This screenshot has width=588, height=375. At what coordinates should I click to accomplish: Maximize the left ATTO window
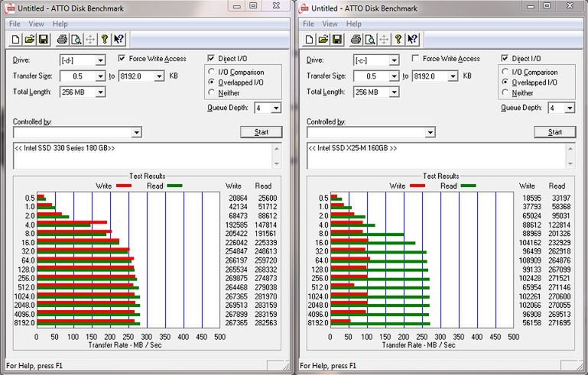254,5
